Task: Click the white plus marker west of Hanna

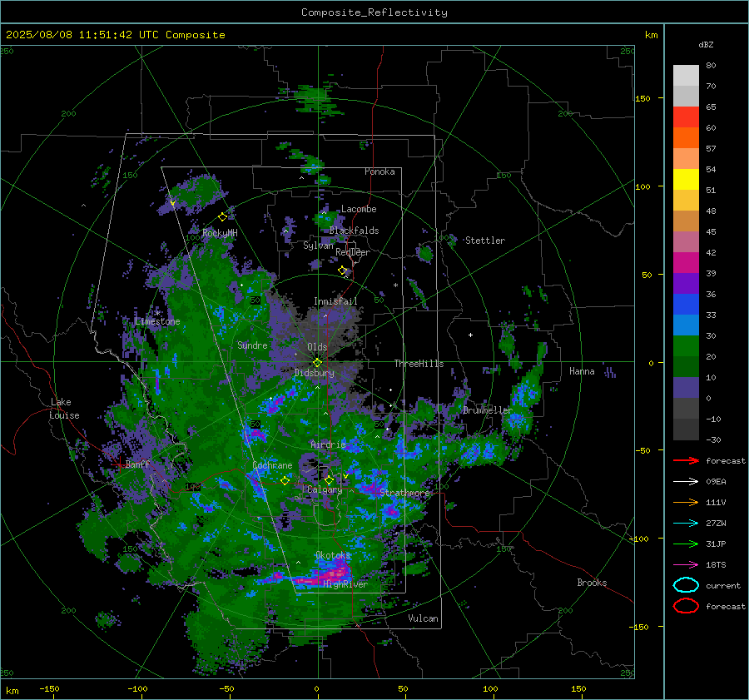Action: coord(470,335)
